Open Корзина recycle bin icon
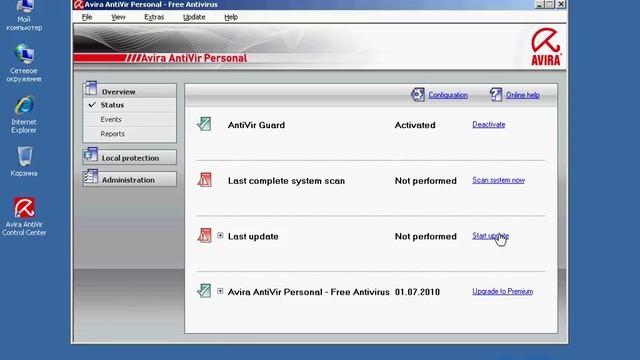The width and height of the screenshot is (640, 360). [24, 162]
